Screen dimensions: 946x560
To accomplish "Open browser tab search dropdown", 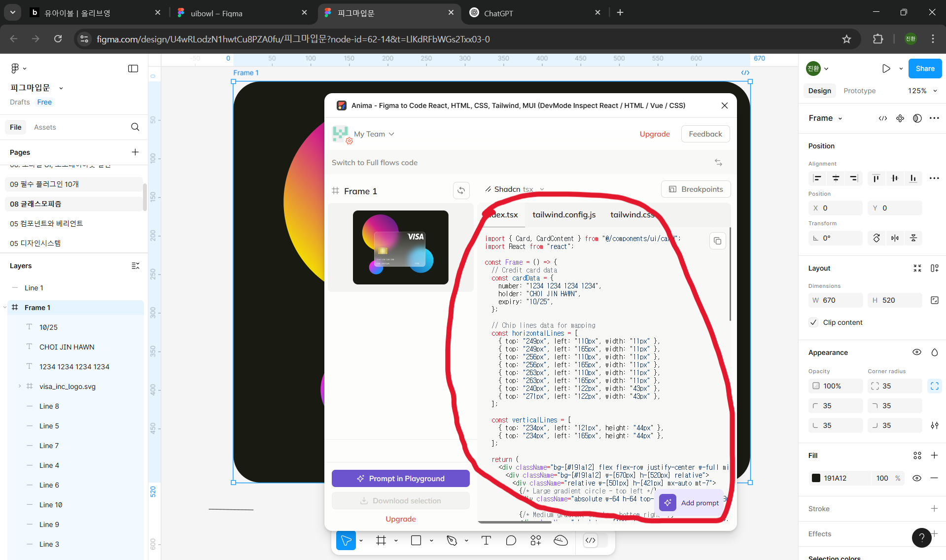I will [x=12, y=12].
